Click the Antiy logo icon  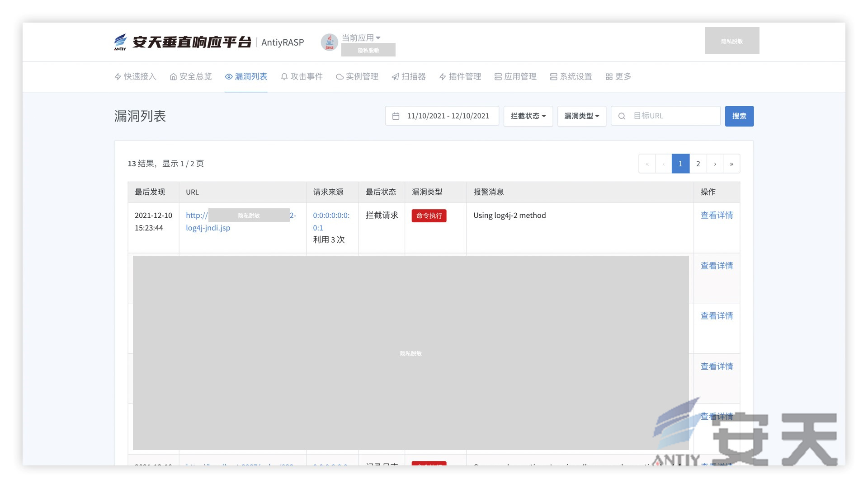120,42
